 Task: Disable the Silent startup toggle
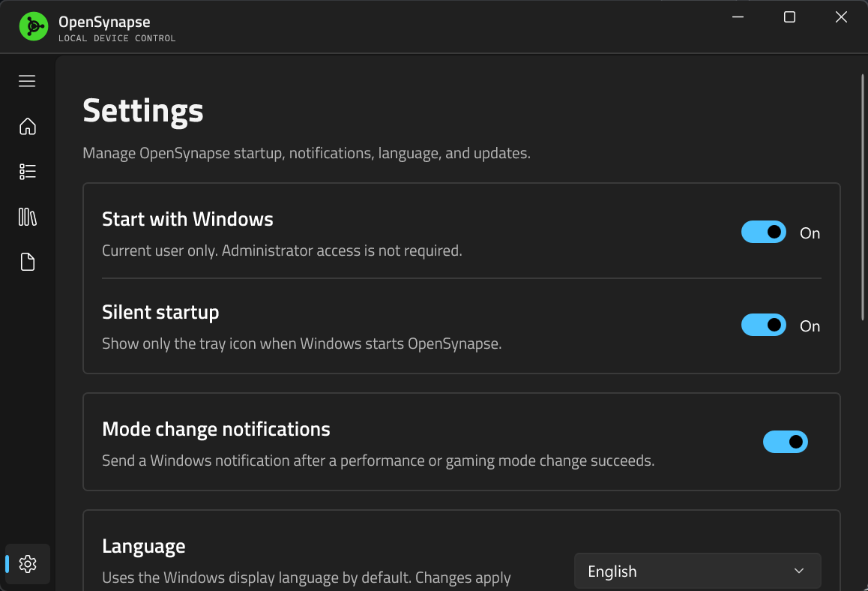tap(763, 325)
